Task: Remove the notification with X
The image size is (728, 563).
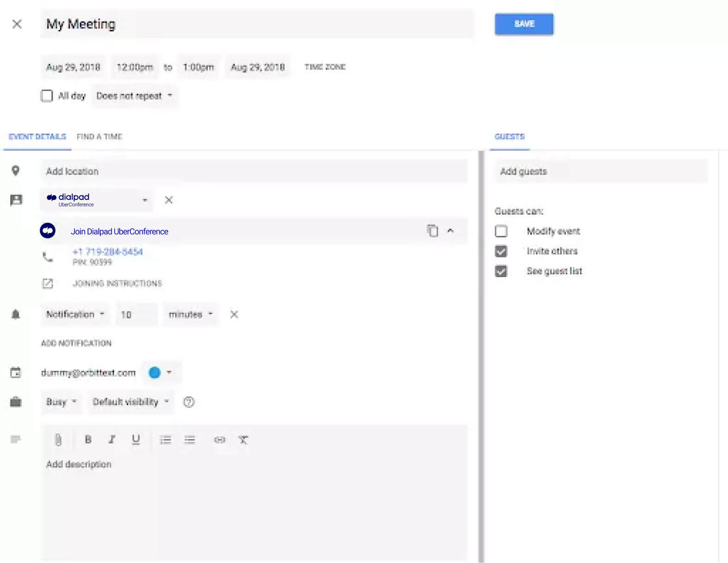Action: [x=234, y=315]
